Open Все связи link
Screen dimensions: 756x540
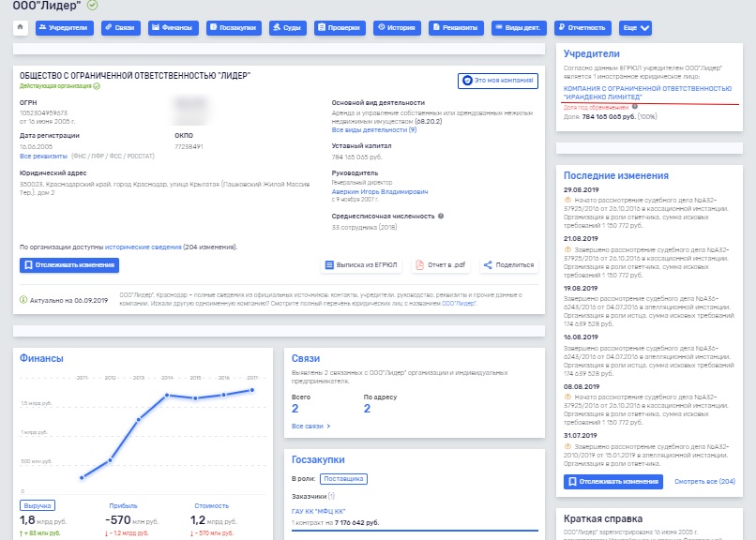(311, 427)
